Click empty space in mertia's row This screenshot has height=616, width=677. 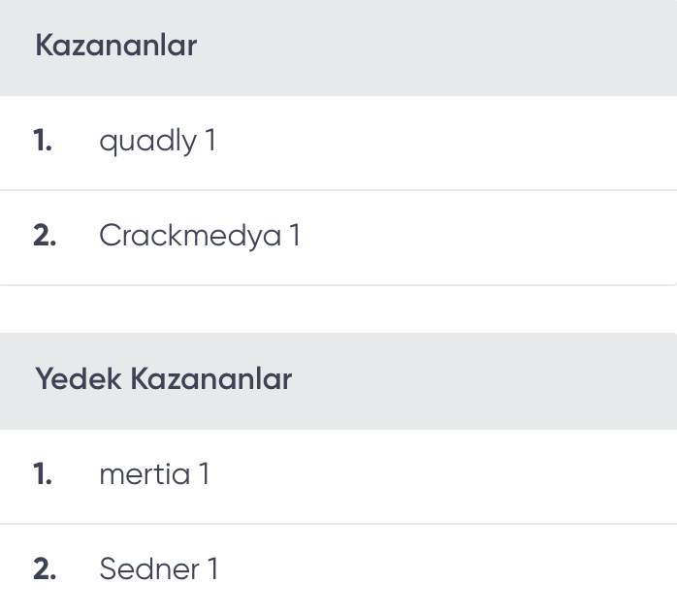pyautogui.click(x=445, y=476)
